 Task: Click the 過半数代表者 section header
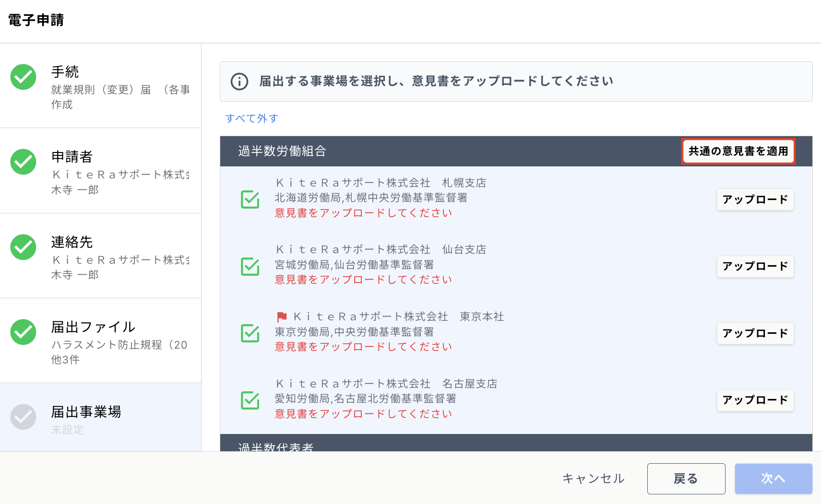click(x=516, y=443)
